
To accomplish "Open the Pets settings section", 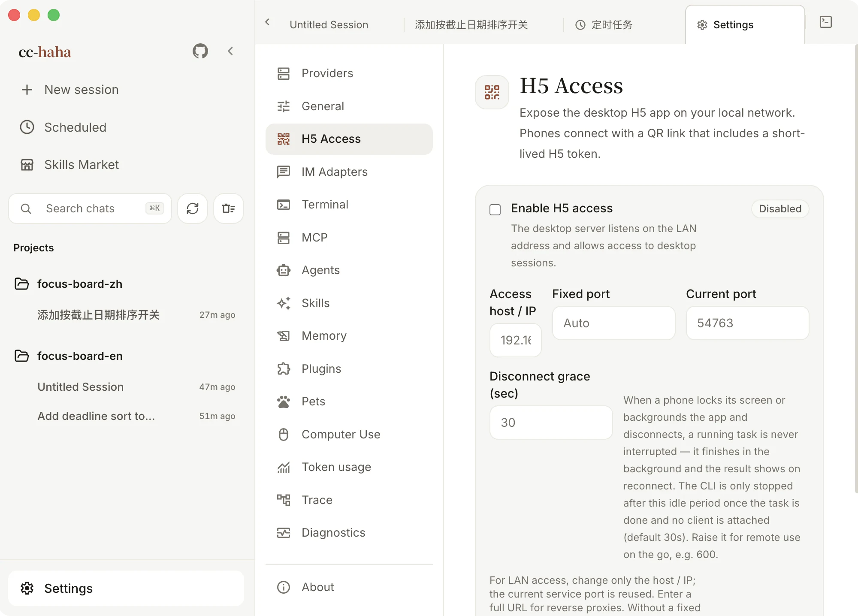I will pos(349,402).
